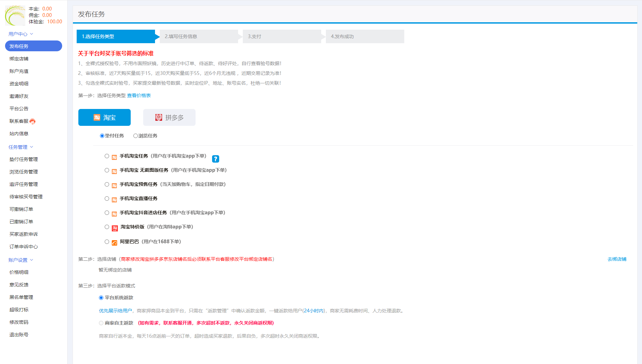Choose the 淘宝 platform button

click(x=104, y=117)
